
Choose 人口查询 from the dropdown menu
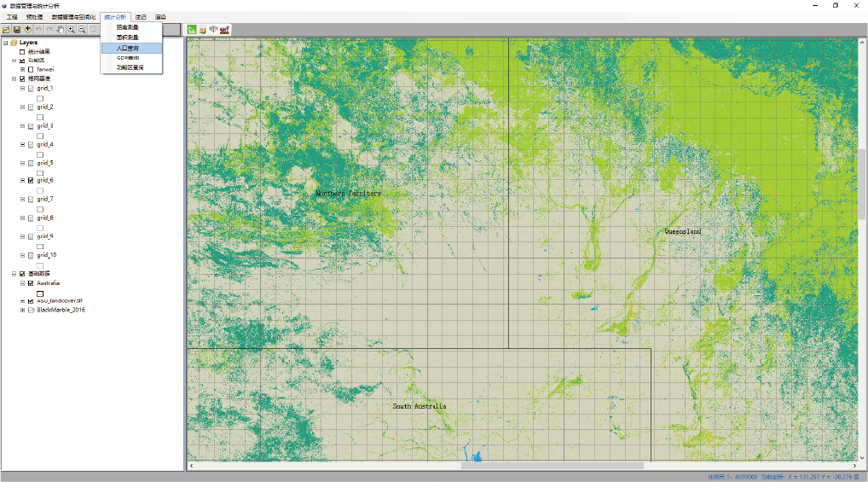click(x=128, y=48)
